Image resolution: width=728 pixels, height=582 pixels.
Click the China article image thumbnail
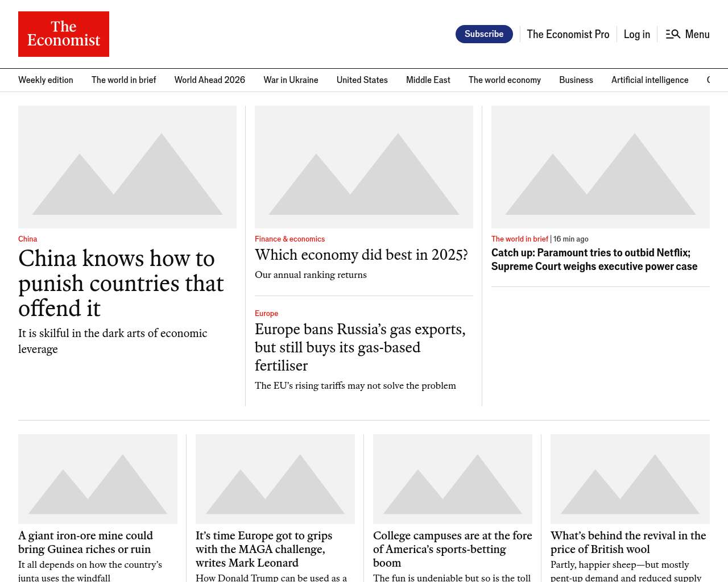(127, 167)
